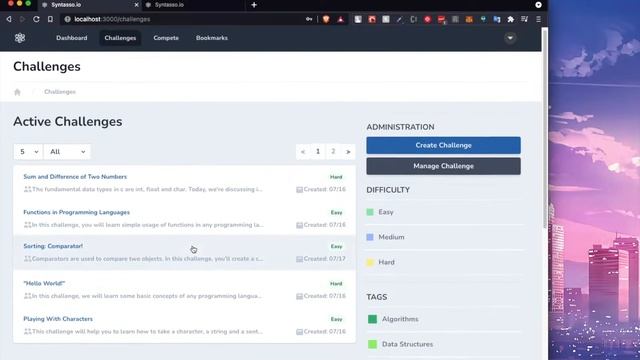
Task: Select the Challenges nav item
Action: tap(120, 38)
